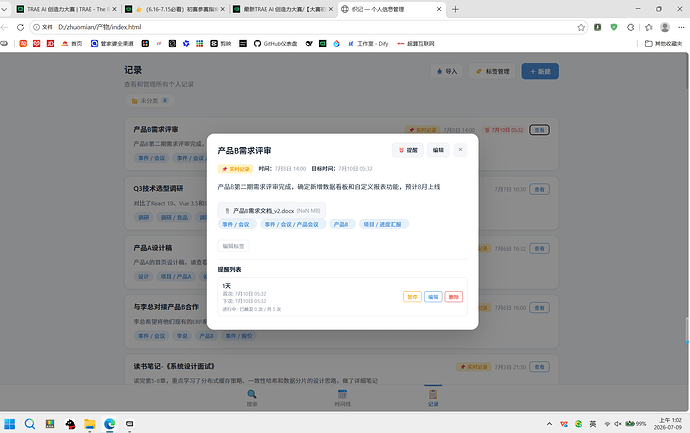690x433 pixels.
Task: Open the GitHub仪表盘 bookmark
Action: pos(275,44)
